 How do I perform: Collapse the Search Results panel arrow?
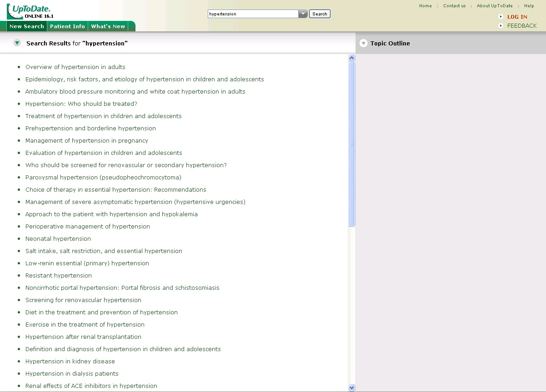(17, 43)
